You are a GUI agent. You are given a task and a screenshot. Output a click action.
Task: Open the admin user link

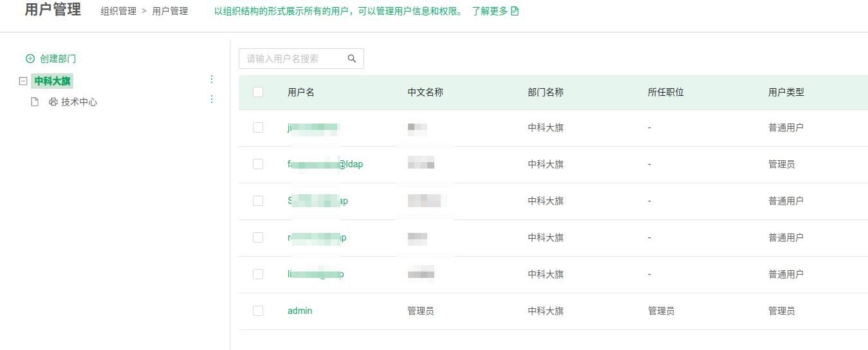[300, 311]
